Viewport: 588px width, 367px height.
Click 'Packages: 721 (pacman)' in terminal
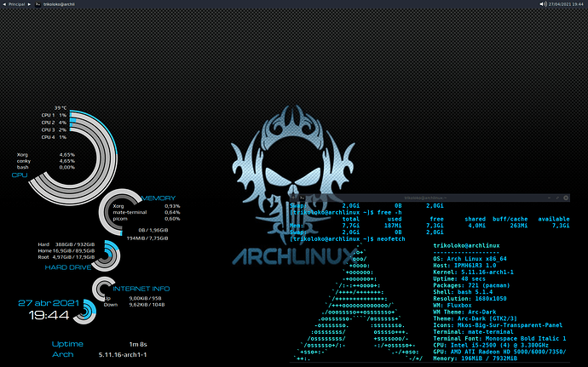pos(471,285)
